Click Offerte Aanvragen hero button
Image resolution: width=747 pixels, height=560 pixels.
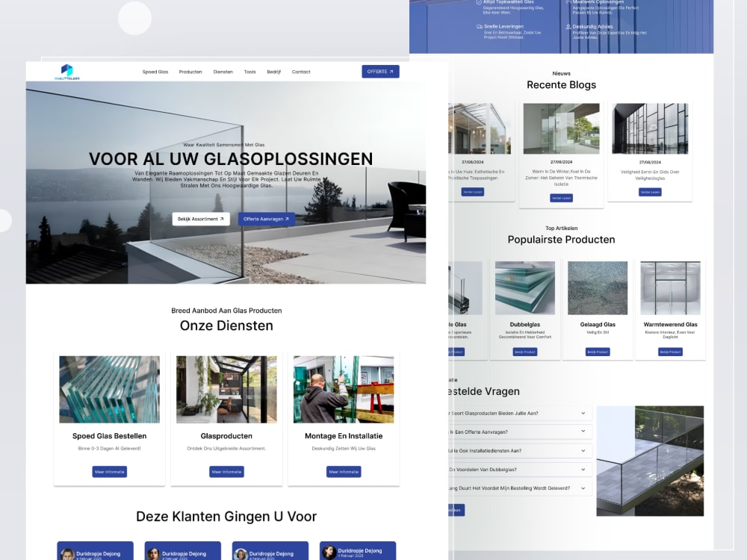coord(267,219)
